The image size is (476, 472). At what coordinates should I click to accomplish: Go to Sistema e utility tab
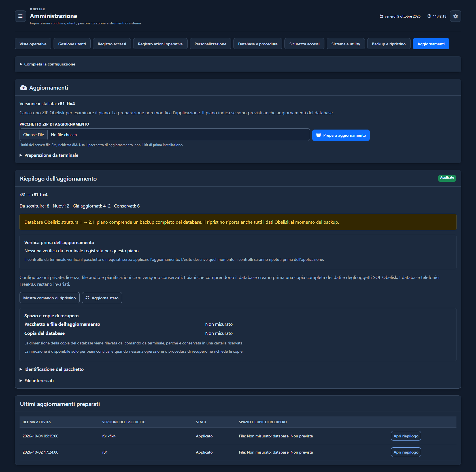tap(346, 44)
